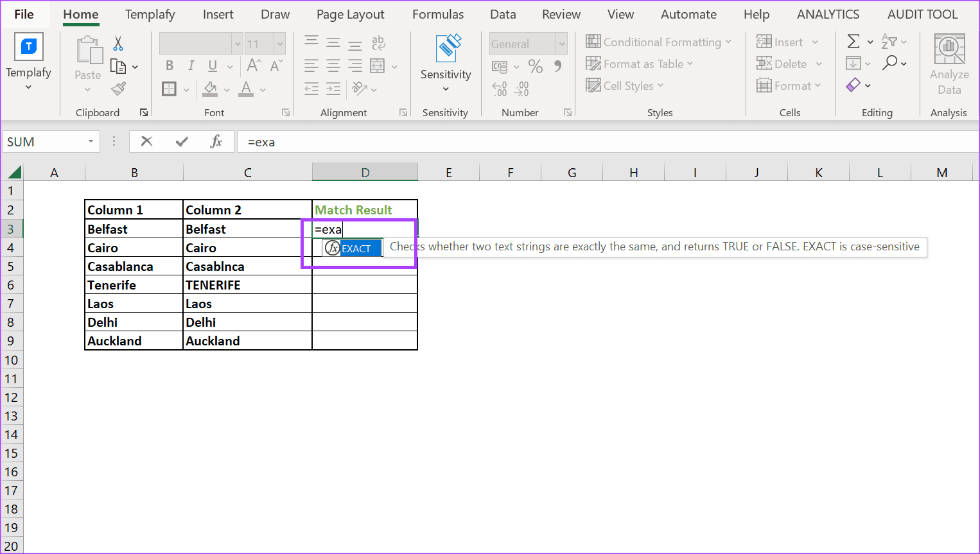This screenshot has height=554, width=980.
Task: Click the AutoSum sigma icon
Action: (853, 42)
